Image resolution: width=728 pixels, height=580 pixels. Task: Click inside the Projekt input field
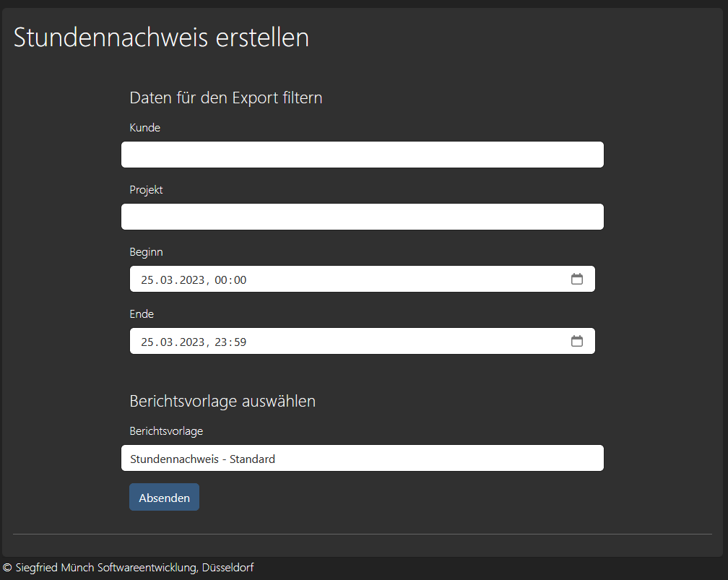click(x=362, y=216)
